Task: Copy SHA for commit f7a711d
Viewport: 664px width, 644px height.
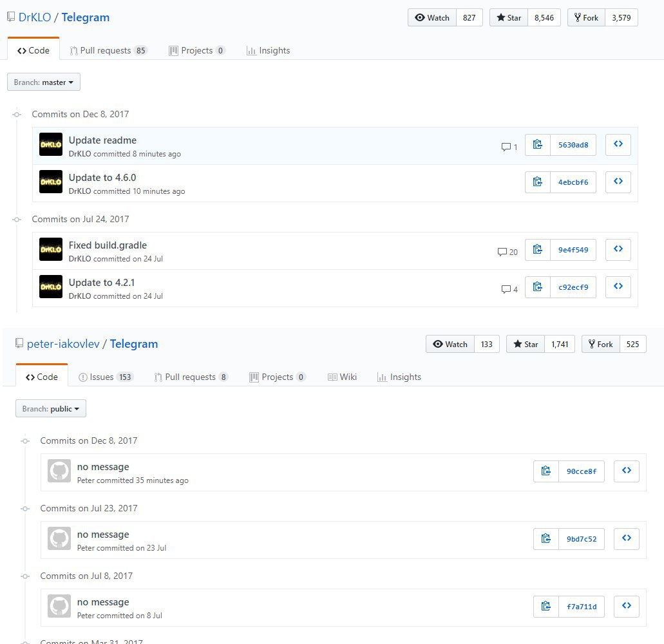Action: click(x=546, y=607)
